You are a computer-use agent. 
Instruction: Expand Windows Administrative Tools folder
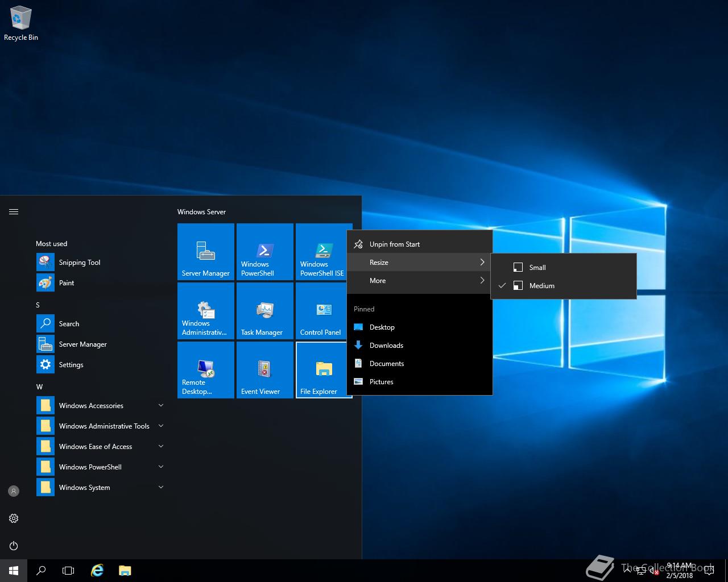point(100,426)
